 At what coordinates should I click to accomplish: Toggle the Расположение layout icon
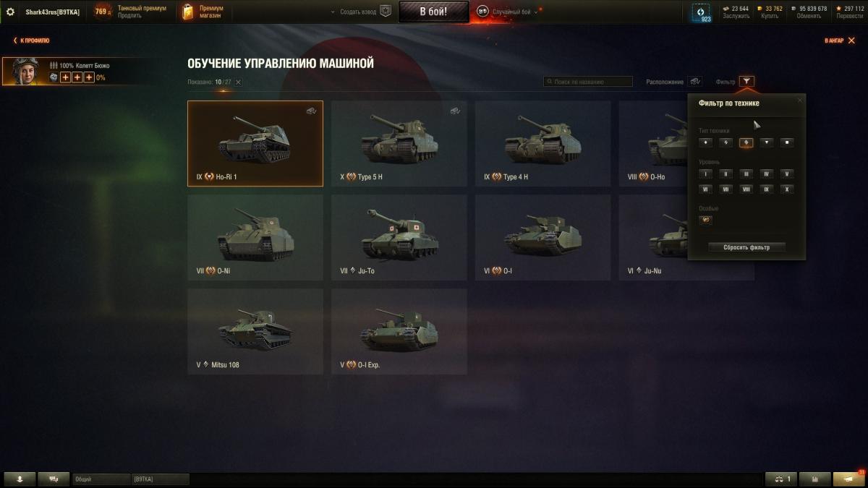pyautogui.click(x=694, y=82)
